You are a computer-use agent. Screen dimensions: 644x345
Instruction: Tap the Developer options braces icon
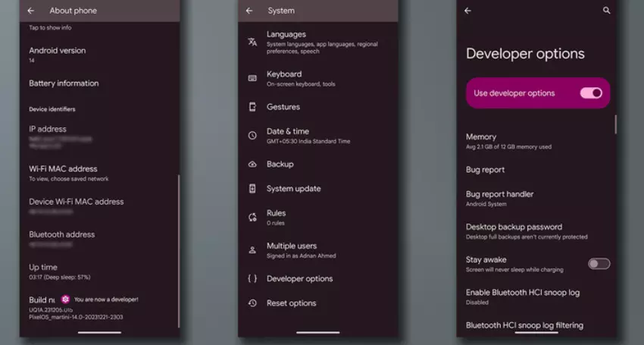252,279
